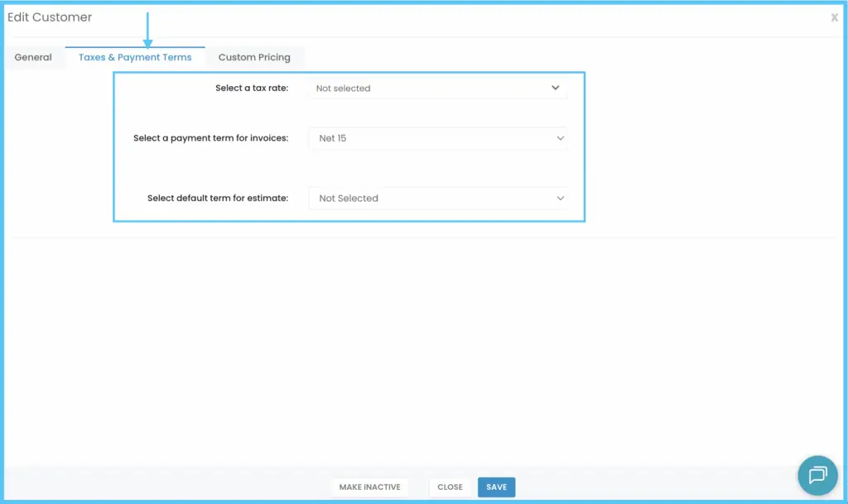848x504 pixels.
Task: Save the customer changes
Action: click(x=497, y=487)
